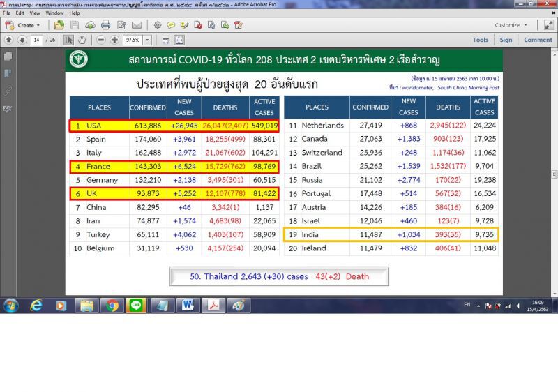Open Preferences gear icon in toolbar
The image size is (558, 392).
point(158,25)
